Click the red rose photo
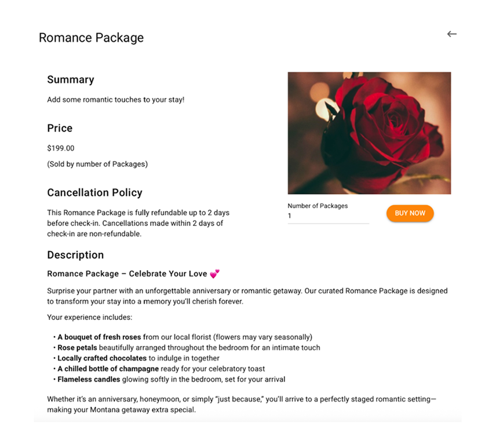496x448 pixels. (x=369, y=133)
